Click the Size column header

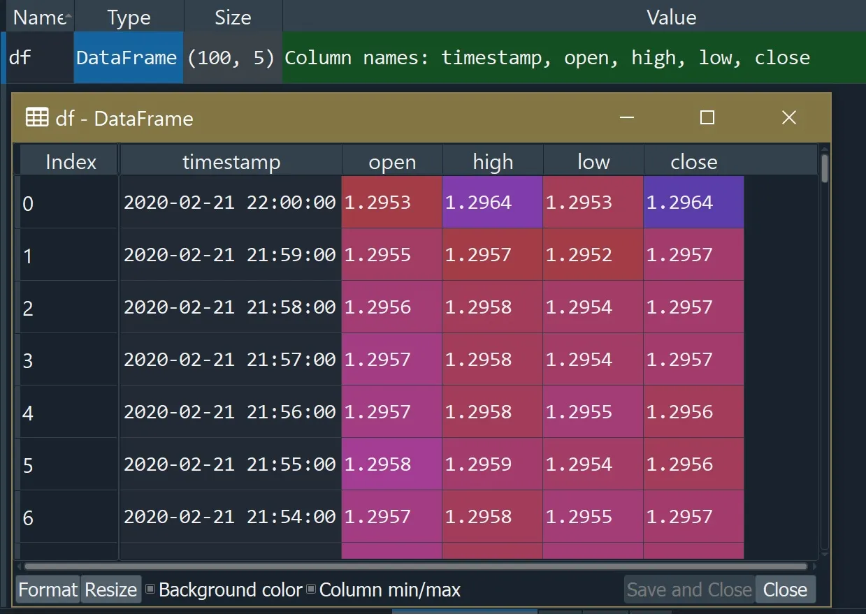pos(233,17)
